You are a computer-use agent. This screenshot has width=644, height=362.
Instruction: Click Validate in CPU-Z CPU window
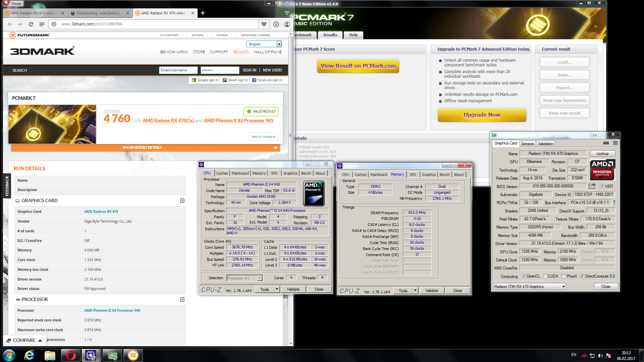(293, 289)
